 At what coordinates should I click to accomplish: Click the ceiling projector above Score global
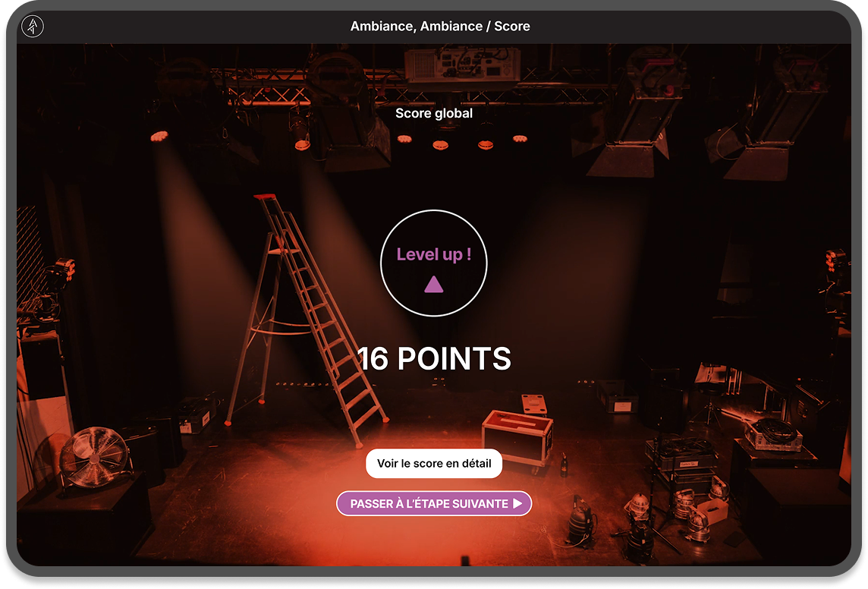click(463, 65)
